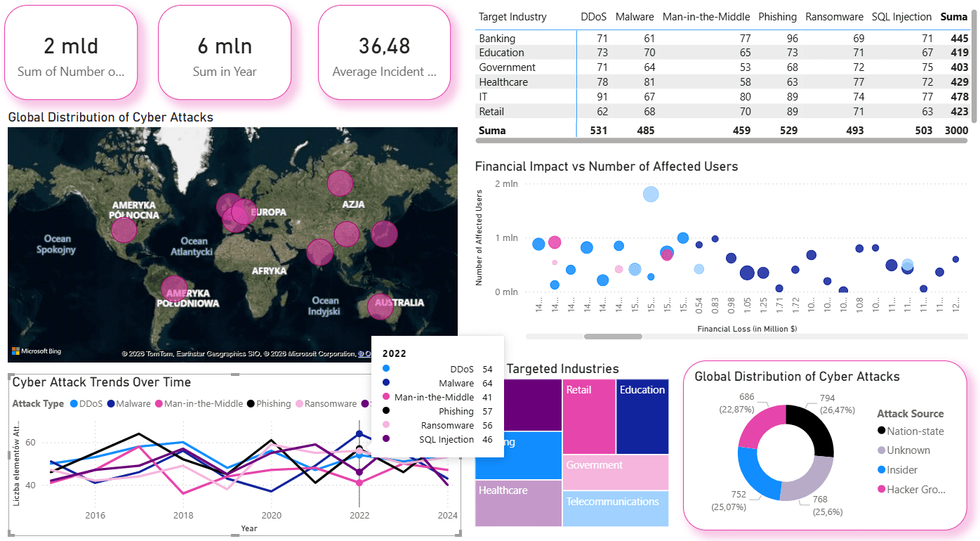Click the 2020 label on the Year axis
Viewport: 980px width, 541px height.
pos(272,516)
